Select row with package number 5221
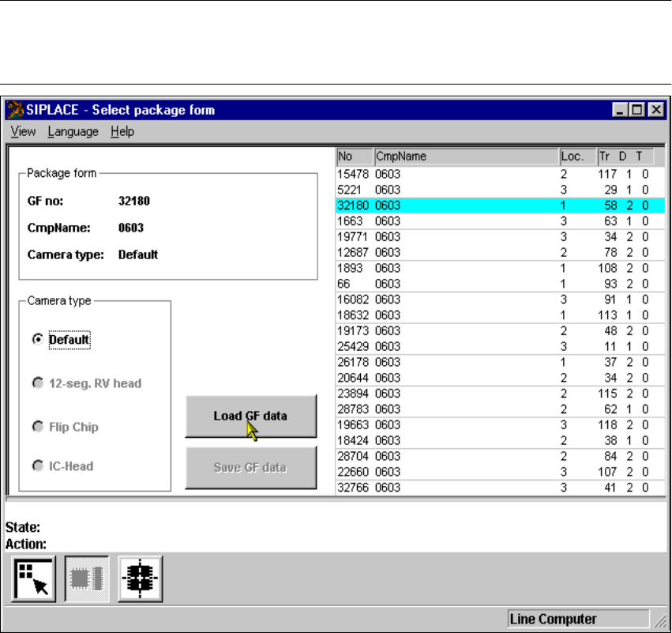This screenshot has height=633, width=672. pyautogui.click(x=500, y=190)
